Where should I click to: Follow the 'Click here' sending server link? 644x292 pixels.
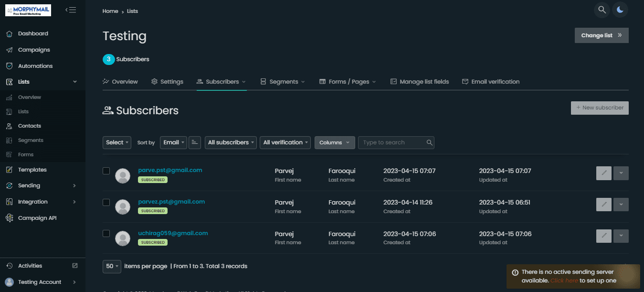click(x=564, y=281)
